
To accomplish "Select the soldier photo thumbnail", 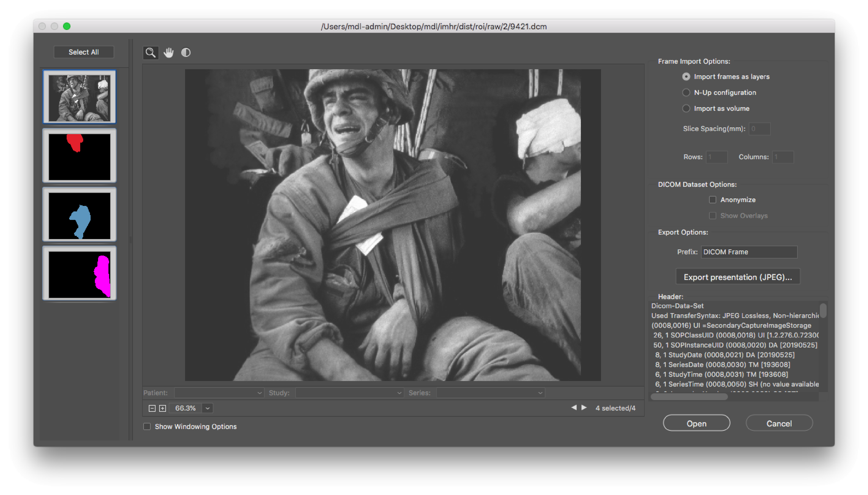I will pos(79,97).
